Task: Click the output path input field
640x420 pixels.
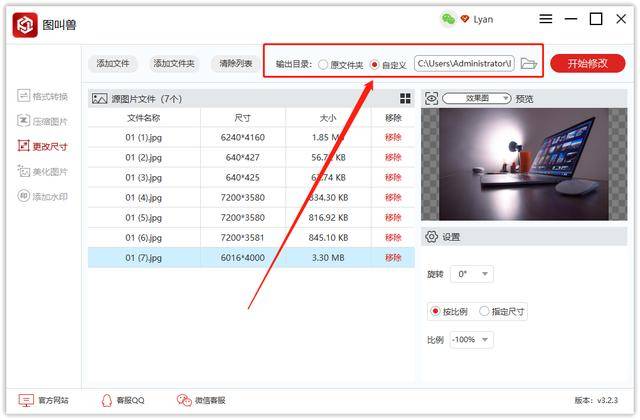Action: (x=464, y=64)
